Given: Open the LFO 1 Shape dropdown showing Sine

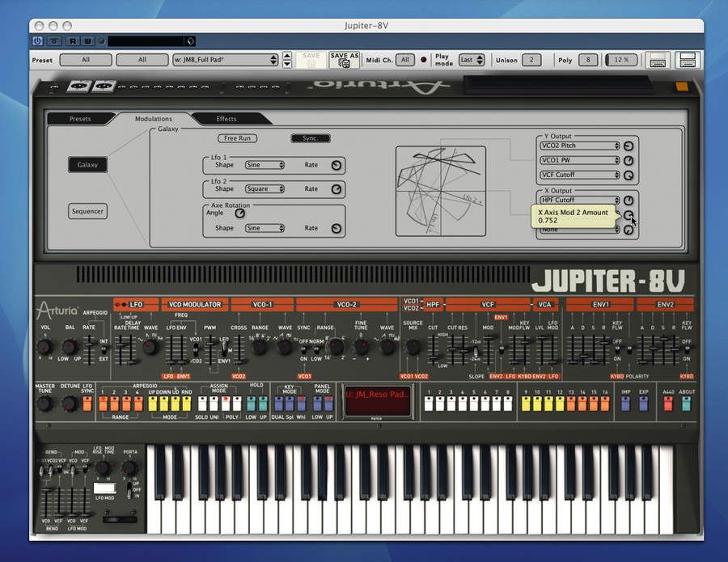Looking at the screenshot, I should (264, 164).
